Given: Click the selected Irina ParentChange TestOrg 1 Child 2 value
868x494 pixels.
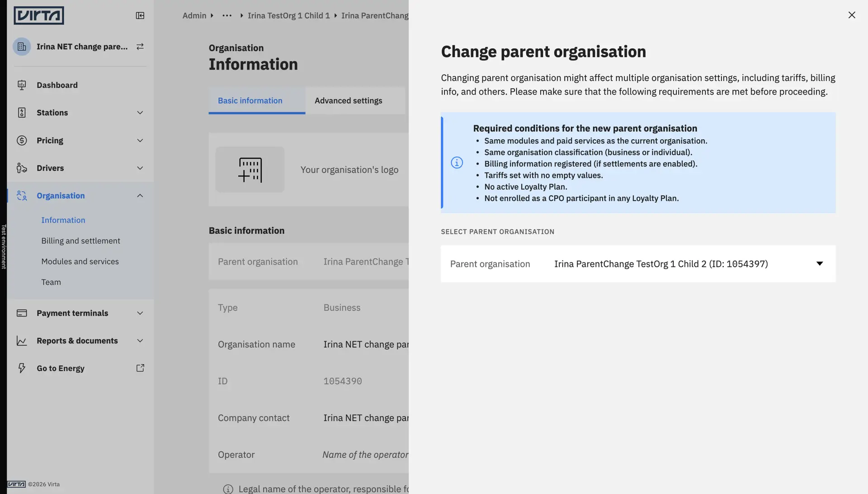Looking at the screenshot, I should 661,264.
